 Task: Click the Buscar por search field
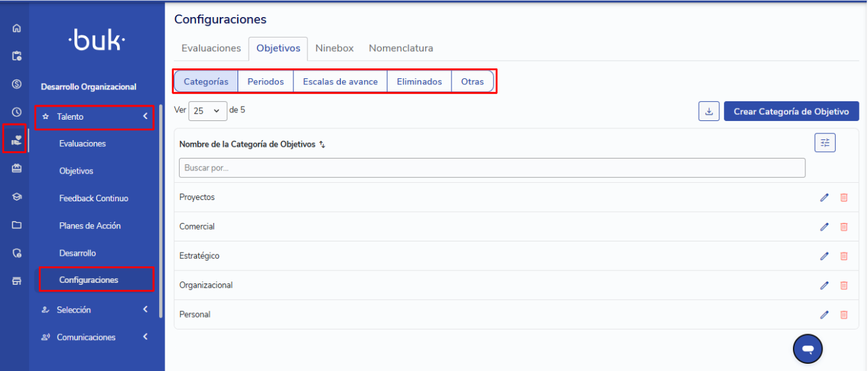coord(492,168)
